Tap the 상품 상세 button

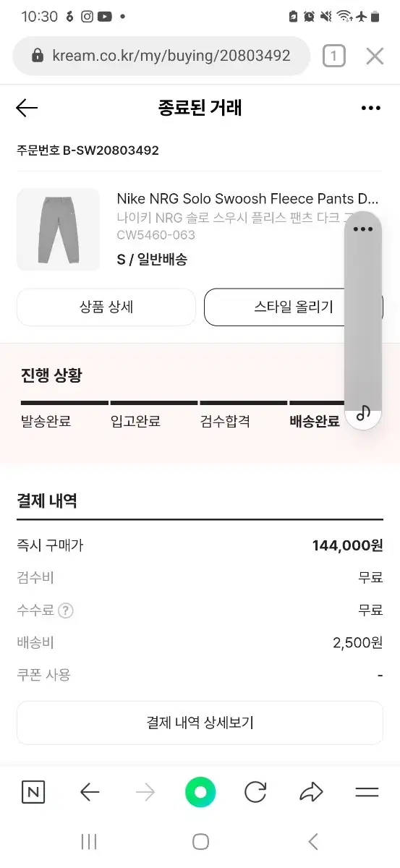[106, 307]
